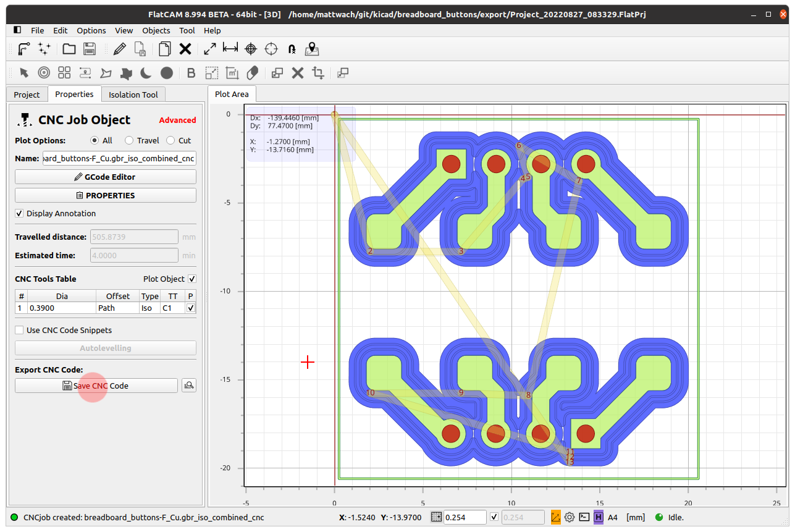Click the overlapping squares icon left of X
The width and height of the screenshot is (795, 532).
point(277,73)
